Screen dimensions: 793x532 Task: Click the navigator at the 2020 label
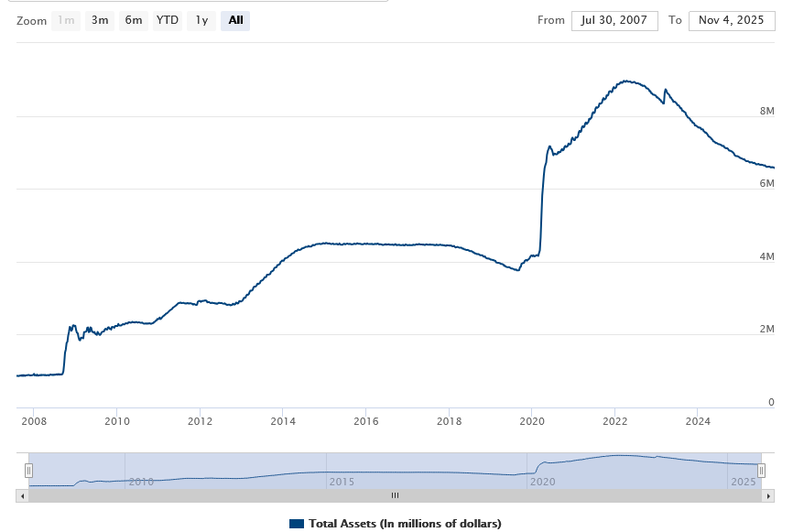coord(542,482)
